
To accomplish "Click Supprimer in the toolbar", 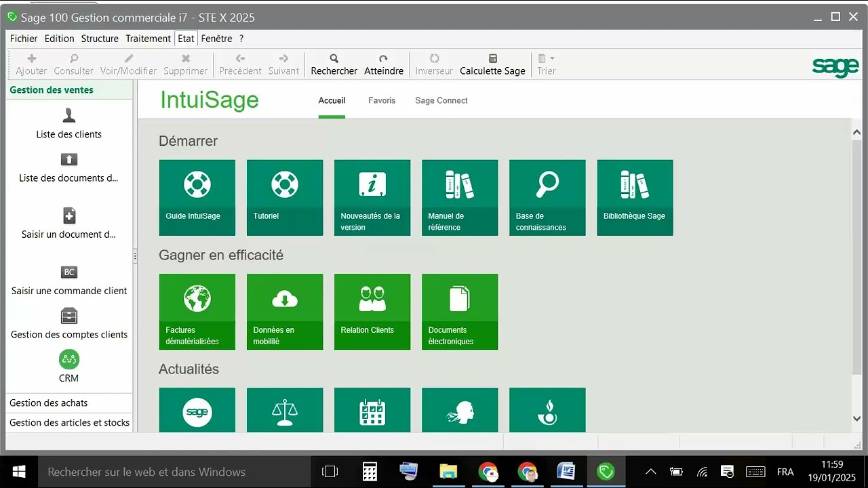I will pyautogui.click(x=186, y=65).
